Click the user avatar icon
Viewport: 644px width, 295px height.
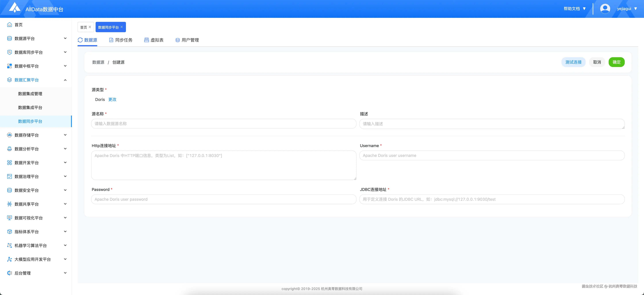click(605, 9)
